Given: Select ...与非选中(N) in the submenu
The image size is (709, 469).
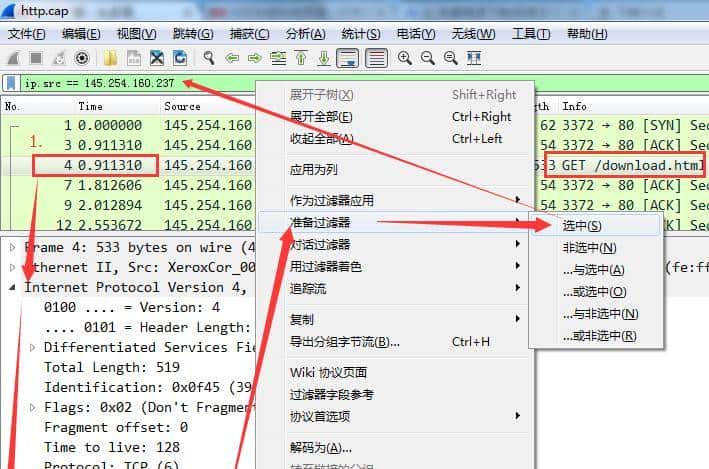Looking at the screenshot, I should (596, 314).
